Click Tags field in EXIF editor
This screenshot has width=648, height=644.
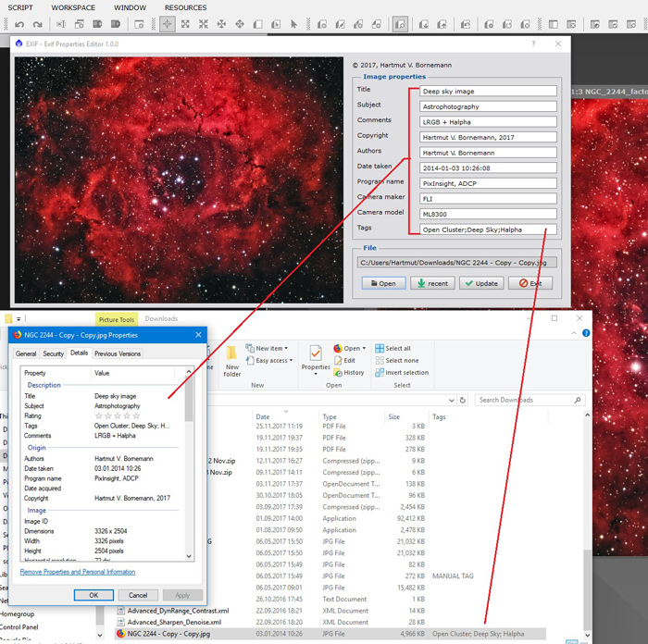488,229
